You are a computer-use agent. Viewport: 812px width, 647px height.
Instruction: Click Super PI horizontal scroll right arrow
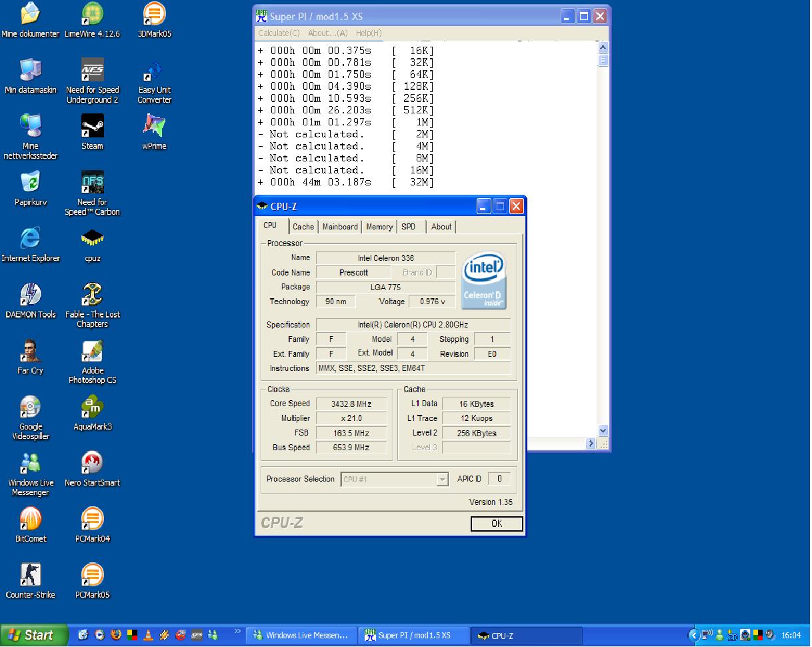point(591,444)
